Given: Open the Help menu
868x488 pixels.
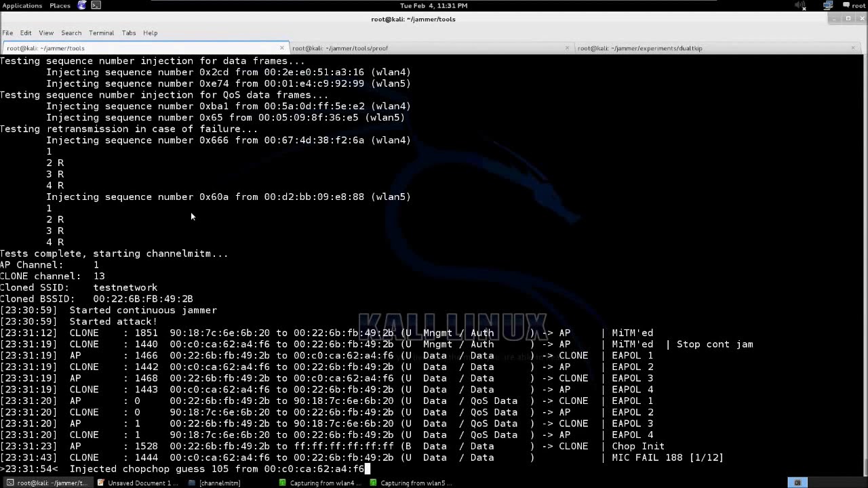Looking at the screenshot, I should (150, 33).
